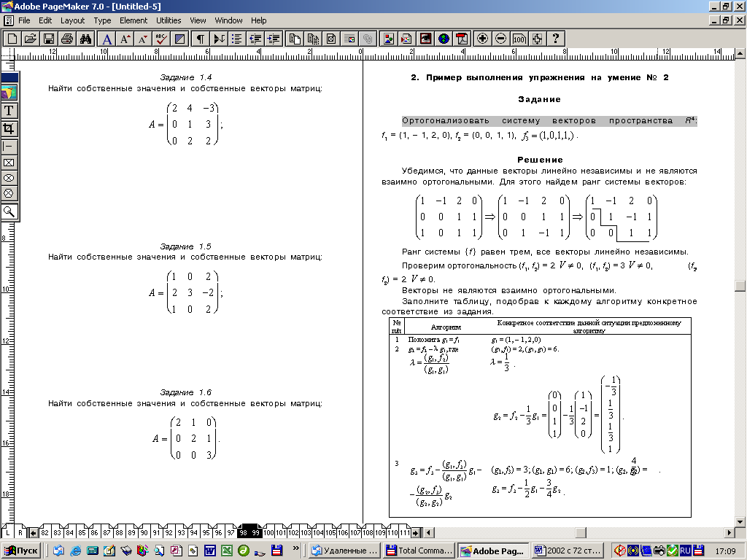Open Character Specs (large A) icon

107,39
